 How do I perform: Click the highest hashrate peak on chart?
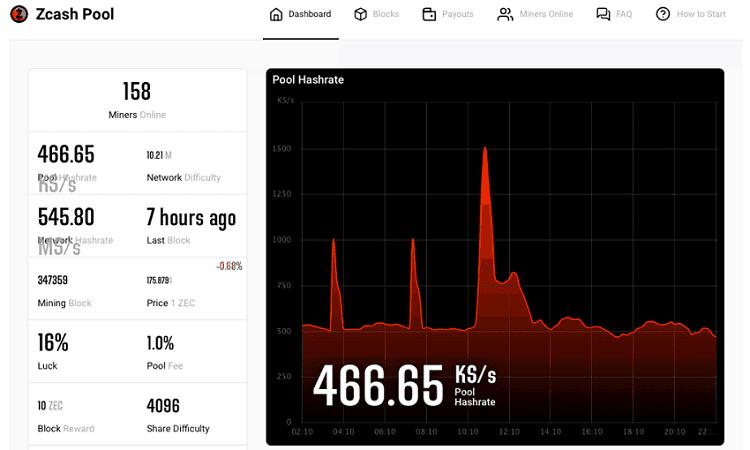pyautogui.click(x=485, y=149)
